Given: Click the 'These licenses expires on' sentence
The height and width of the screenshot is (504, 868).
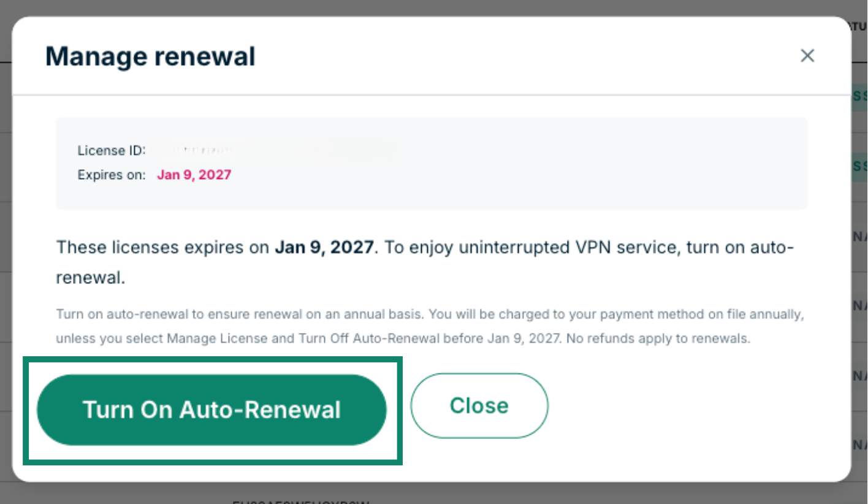Looking at the screenshot, I should click(162, 248).
